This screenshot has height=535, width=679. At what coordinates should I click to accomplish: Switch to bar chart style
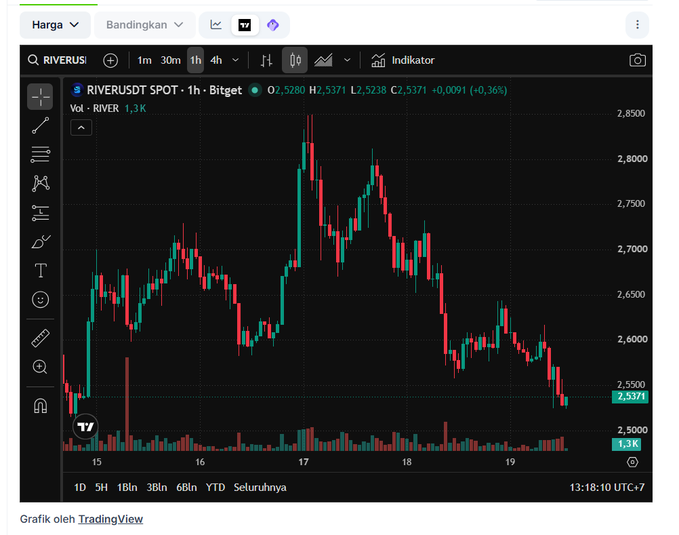click(267, 60)
